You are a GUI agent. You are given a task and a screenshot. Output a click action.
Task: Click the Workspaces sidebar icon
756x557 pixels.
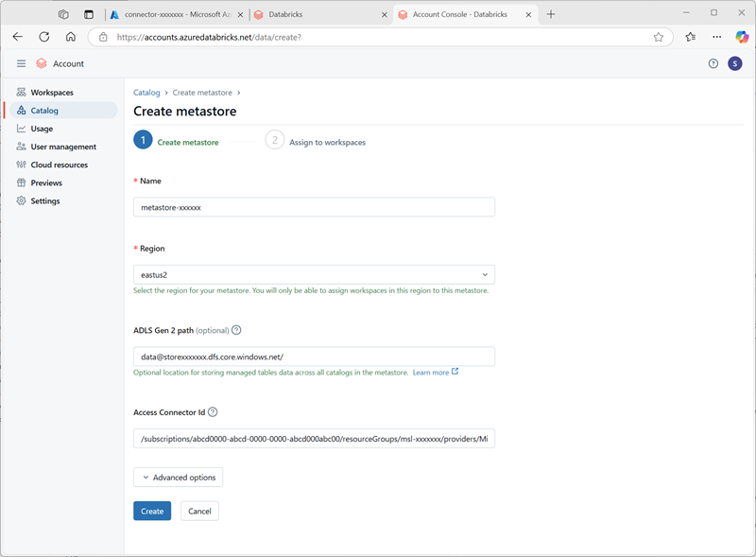click(21, 92)
